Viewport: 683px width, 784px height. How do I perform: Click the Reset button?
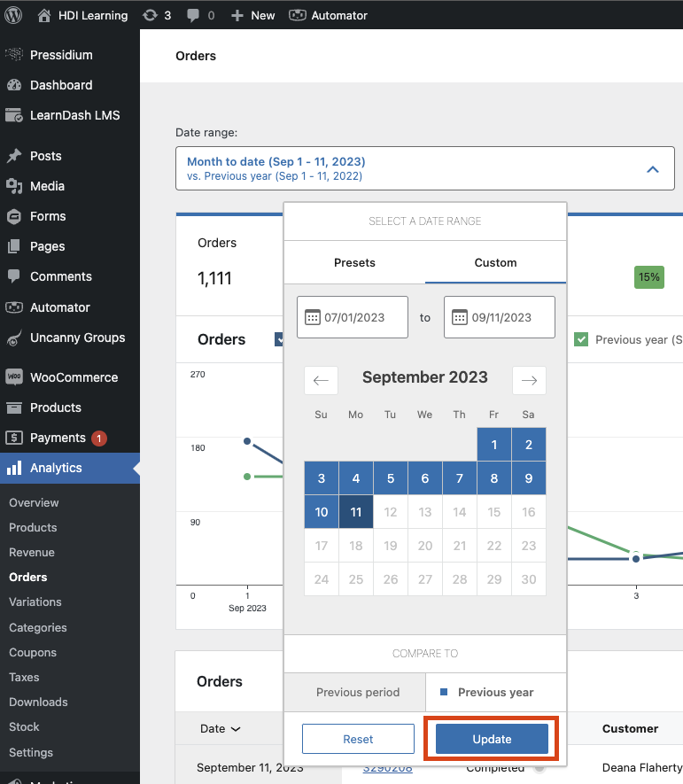click(x=358, y=739)
